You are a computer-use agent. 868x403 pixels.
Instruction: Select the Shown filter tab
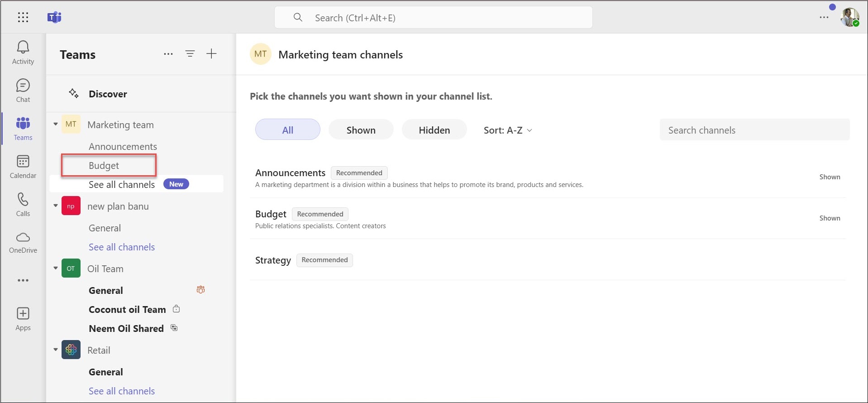click(361, 130)
